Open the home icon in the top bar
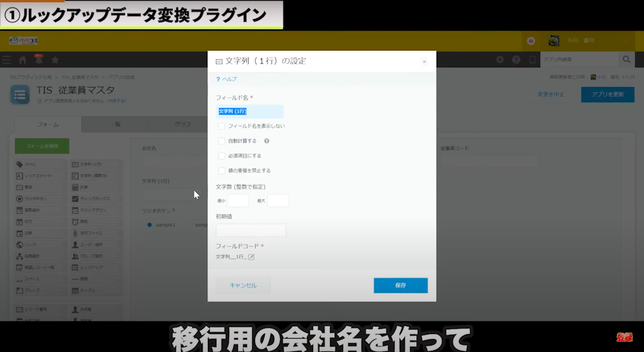Viewport: 644px width, 352px height. point(23,60)
